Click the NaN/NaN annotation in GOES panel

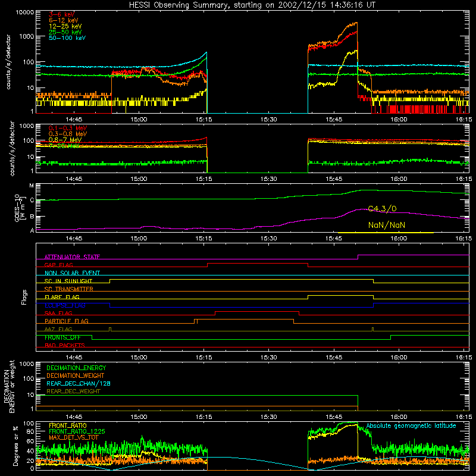click(386, 225)
